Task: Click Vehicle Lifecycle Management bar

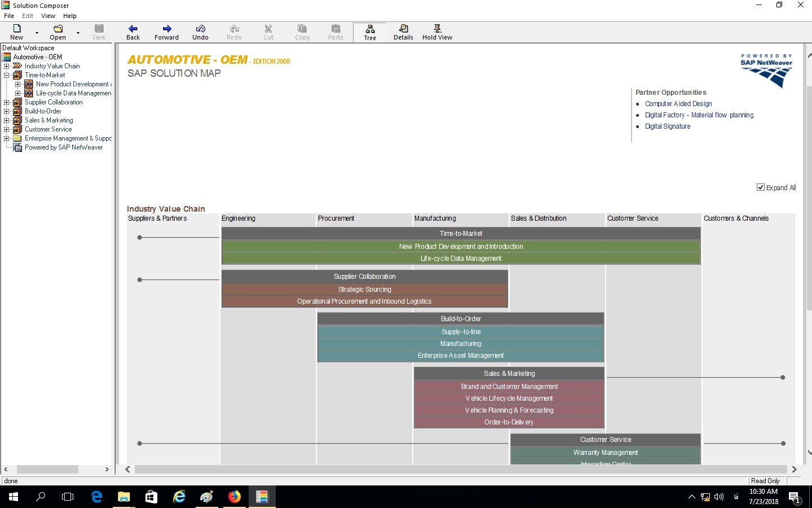Action: point(509,398)
